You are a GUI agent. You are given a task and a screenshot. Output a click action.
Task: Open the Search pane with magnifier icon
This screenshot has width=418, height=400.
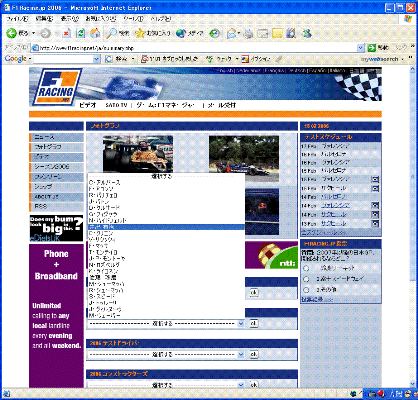[112, 33]
